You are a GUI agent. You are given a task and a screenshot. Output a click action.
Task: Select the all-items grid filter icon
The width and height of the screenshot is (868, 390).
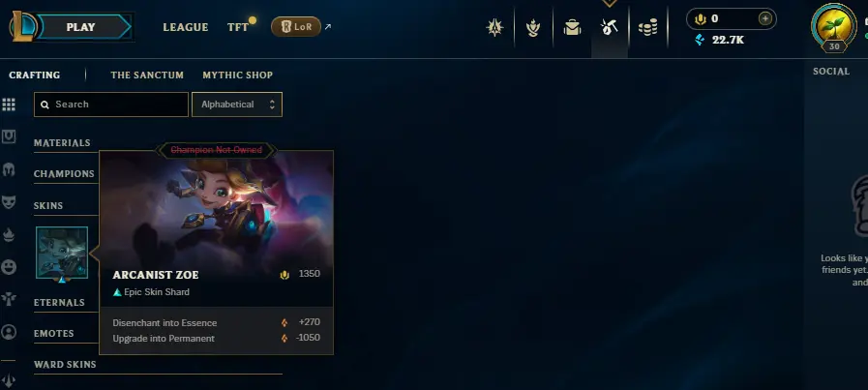pyautogui.click(x=9, y=105)
